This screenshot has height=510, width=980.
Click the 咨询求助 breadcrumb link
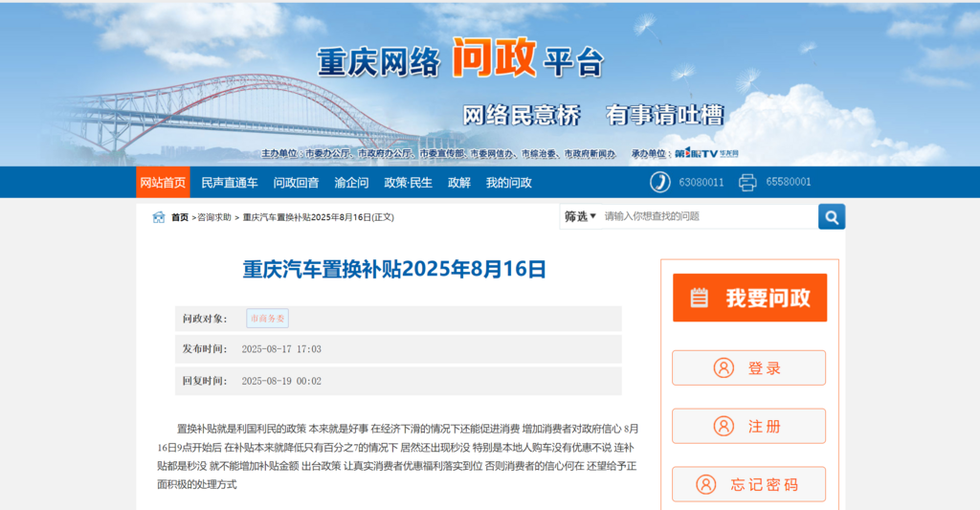213,217
